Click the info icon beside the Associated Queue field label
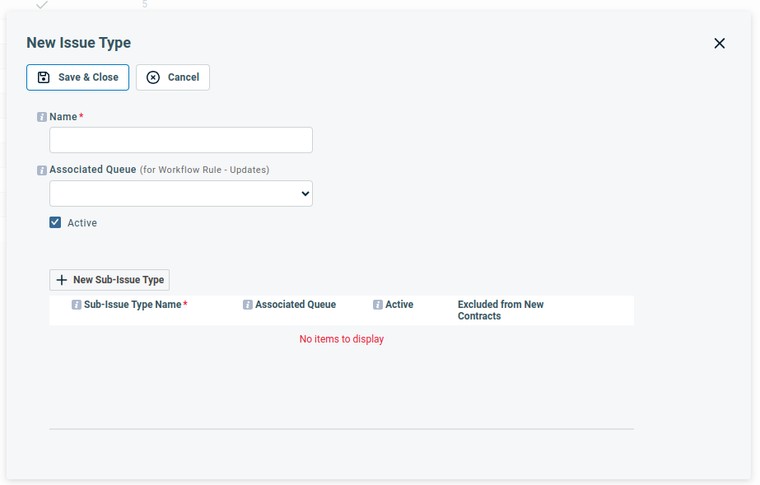This screenshot has width=760, height=485. 42,170
